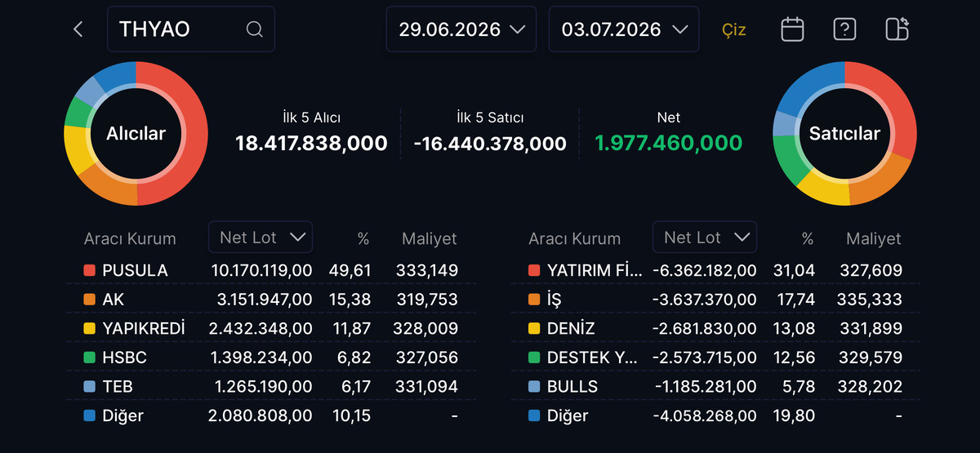Open the sellers Net Lot dropdown
This screenshot has width=980, height=453.
click(x=705, y=238)
